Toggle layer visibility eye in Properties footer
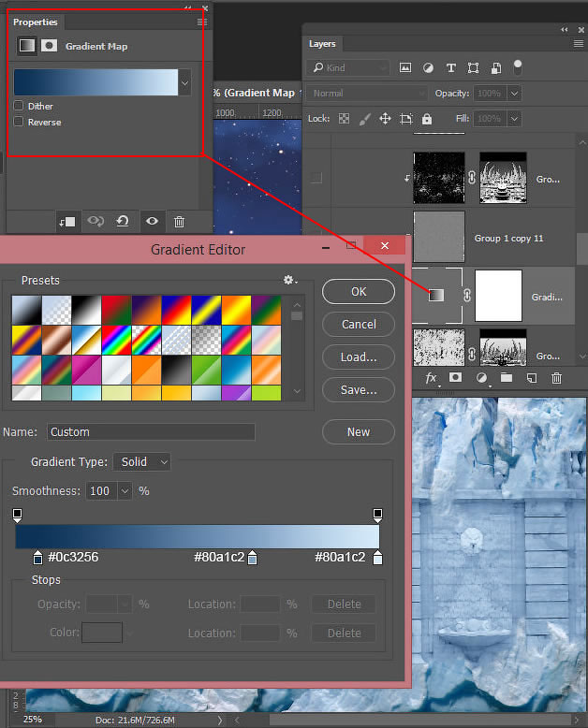588x728 pixels. tap(152, 221)
